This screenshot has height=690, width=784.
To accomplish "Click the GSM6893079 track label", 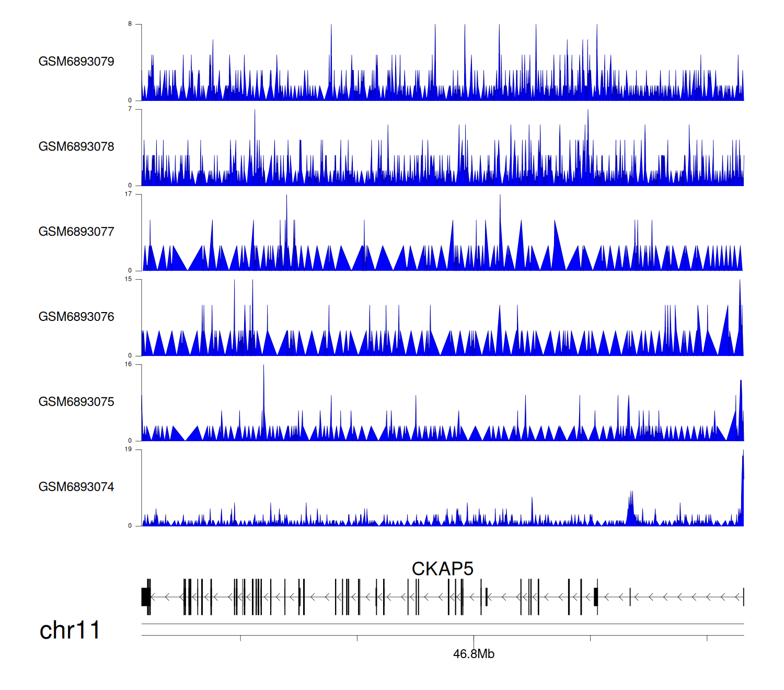I will tap(76, 62).
